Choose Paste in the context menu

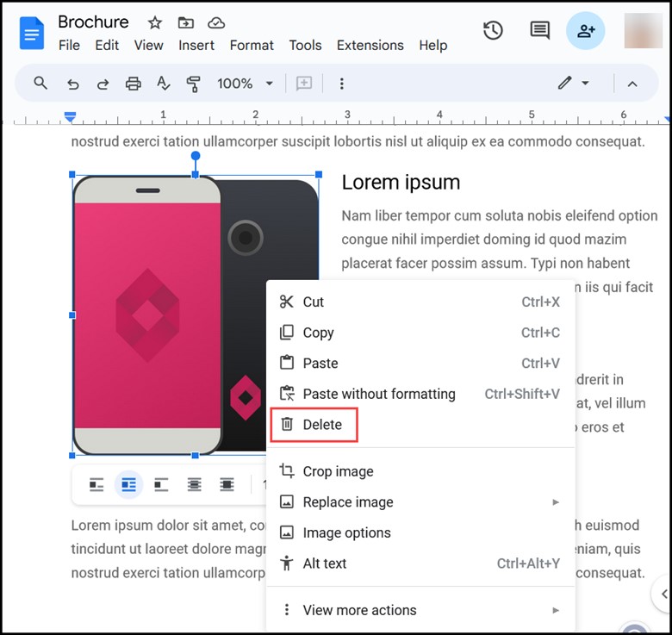pyautogui.click(x=420, y=364)
